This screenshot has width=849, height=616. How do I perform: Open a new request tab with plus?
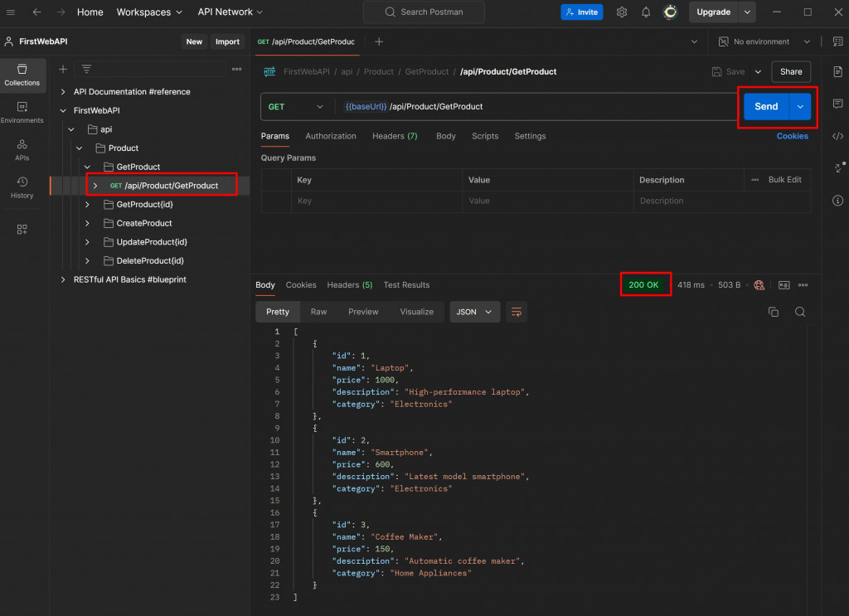379,41
